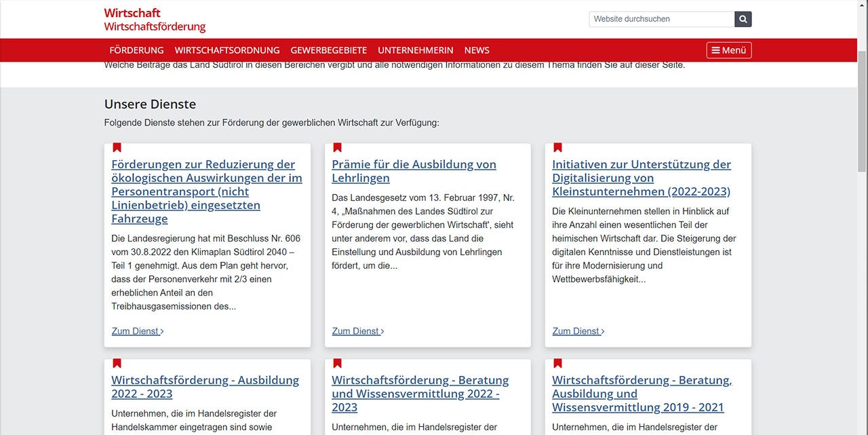Click bookmark icon on Beratung, Ausbildung 2019 - 2021 card
Image resolution: width=868 pixels, height=435 pixels.
[x=557, y=363]
